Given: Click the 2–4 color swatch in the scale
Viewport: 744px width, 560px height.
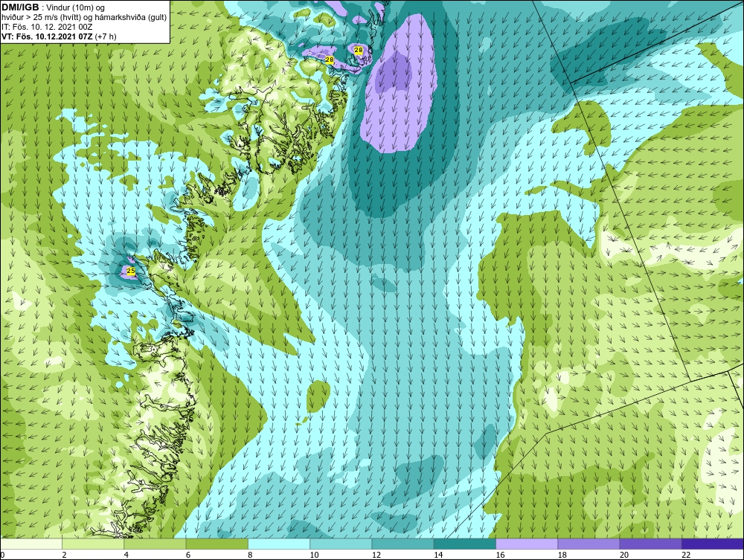Looking at the screenshot, I should coord(93,544).
